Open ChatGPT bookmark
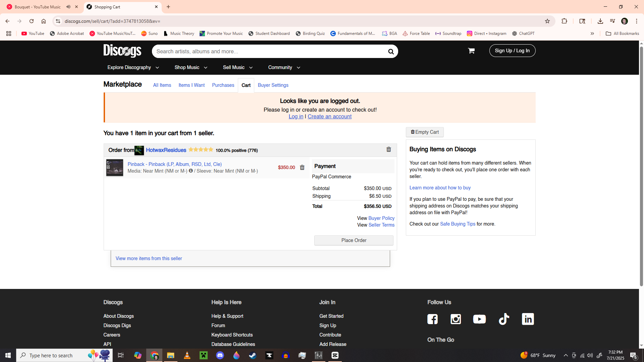The width and height of the screenshot is (644, 362). click(x=523, y=34)
